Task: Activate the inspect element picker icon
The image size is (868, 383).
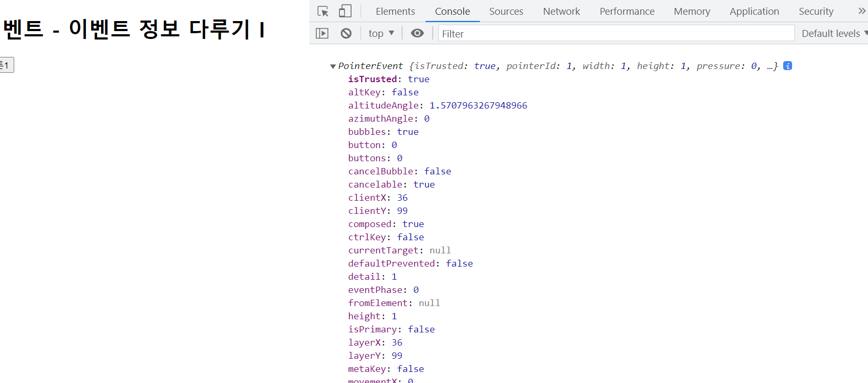Action: (323, 11)
